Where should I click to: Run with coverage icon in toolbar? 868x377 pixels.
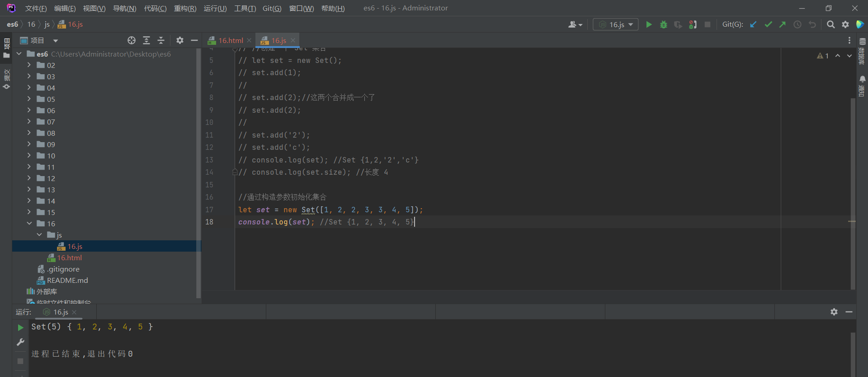click(x=678, y=24)
